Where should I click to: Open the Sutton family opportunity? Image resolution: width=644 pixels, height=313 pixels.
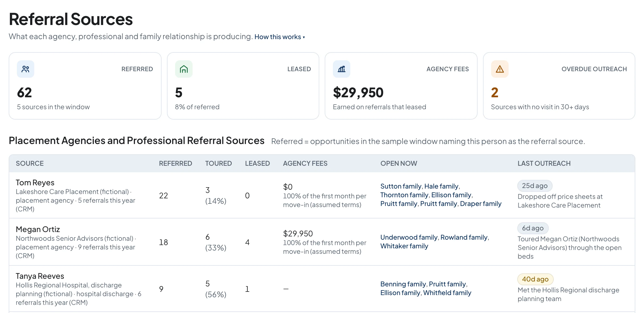coord(401,186)
